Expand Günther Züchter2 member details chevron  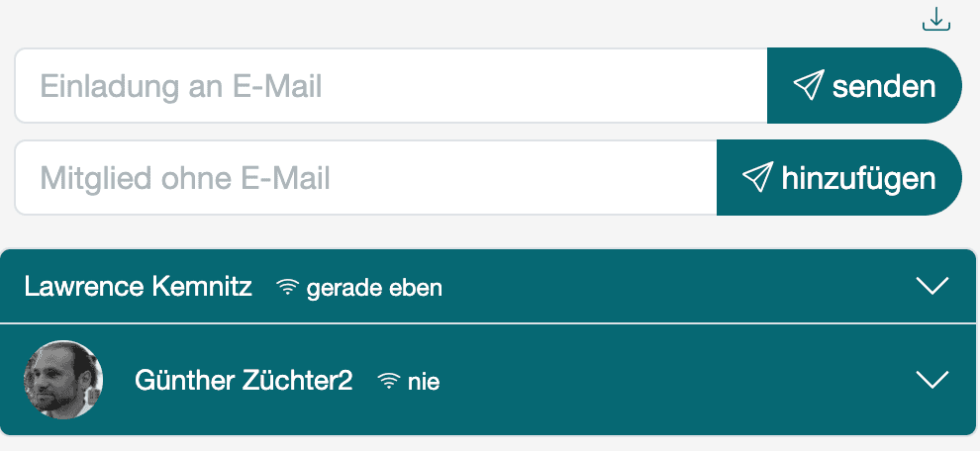pyautogui.click(x=932, y=380)
